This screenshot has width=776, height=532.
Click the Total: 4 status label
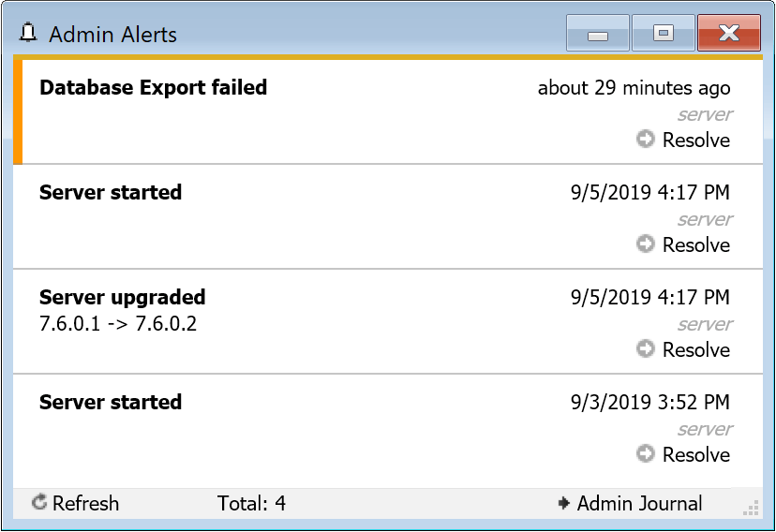point(251,503)
